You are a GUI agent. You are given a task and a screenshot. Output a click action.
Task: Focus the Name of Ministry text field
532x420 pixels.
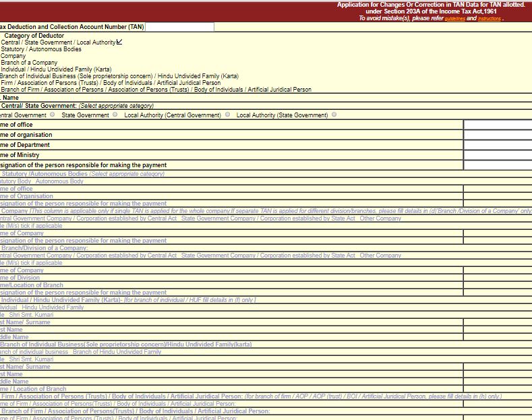tap(498, 155)
